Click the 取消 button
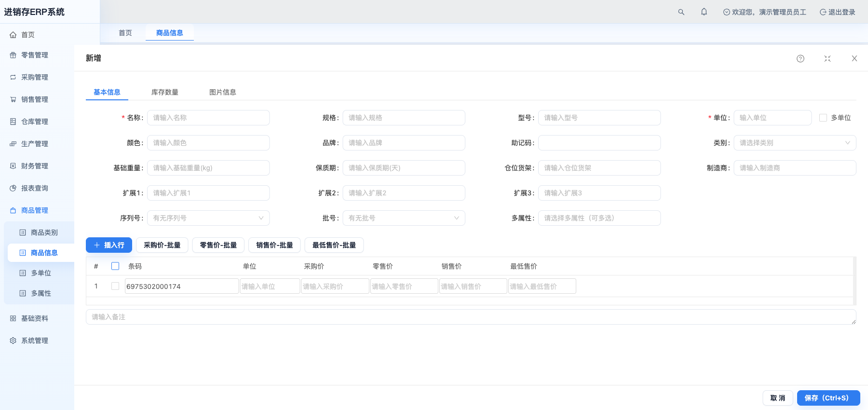The width and height of the screenshot is (868, 410). click(x=778, y=398)
